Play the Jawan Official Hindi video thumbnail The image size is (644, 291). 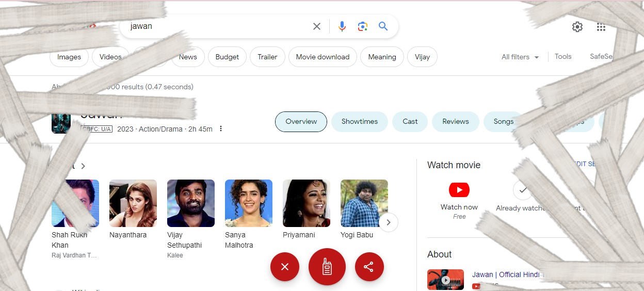(445, 280)
